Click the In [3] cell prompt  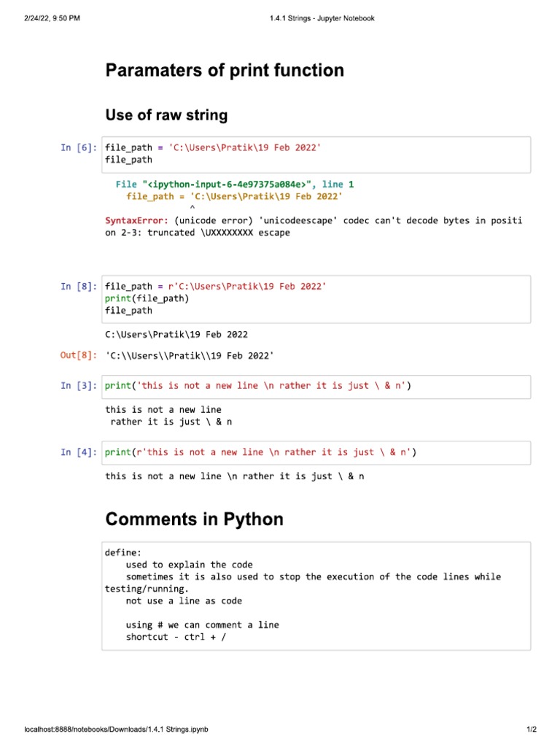point(79,386)
